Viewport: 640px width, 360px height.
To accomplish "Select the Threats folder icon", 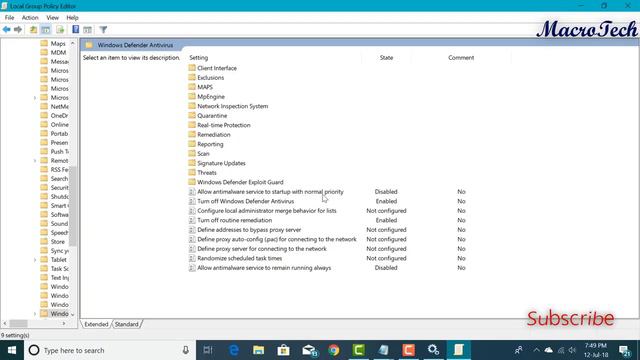I will [192, 172].
